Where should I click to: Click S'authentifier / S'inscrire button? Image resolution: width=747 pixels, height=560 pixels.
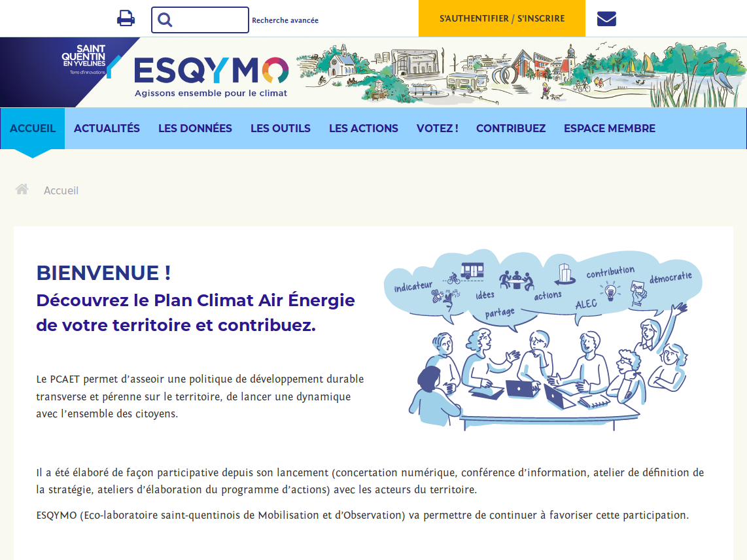click(x=502, y=18)
